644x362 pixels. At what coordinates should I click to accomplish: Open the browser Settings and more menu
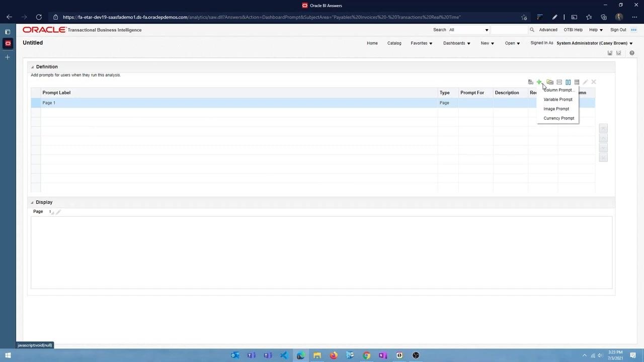click(x=634, y=17)
